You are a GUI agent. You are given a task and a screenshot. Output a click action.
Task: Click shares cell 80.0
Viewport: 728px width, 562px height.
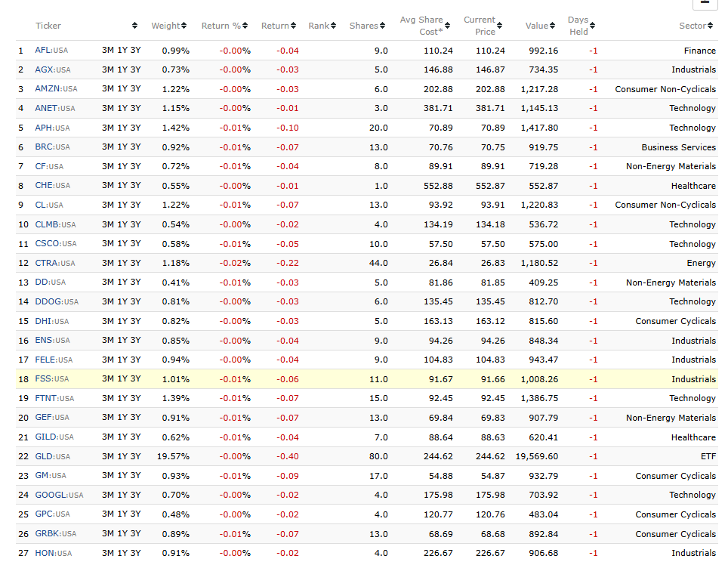click(378, 456)
